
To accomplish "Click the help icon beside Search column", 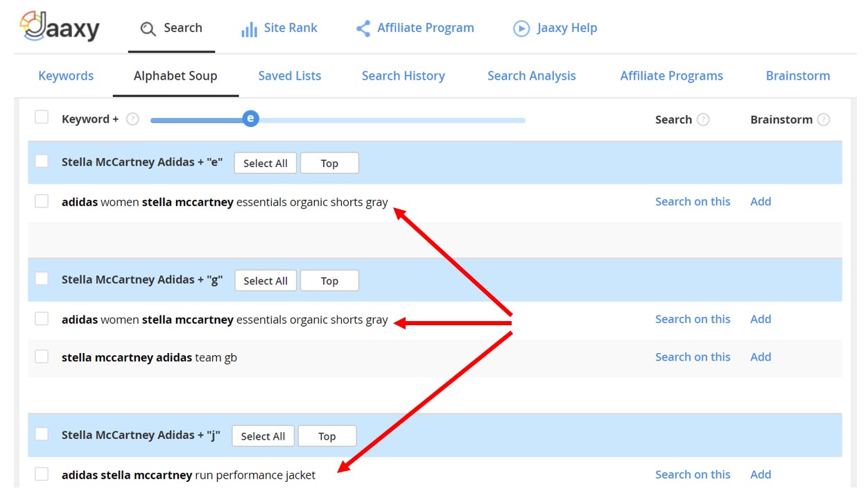I will click(x=703, y=119).
